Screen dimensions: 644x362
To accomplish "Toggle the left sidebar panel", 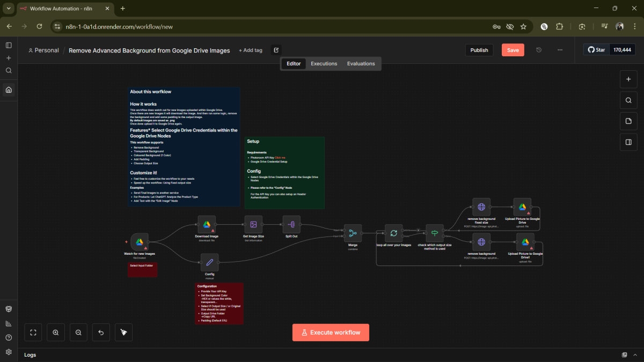I will click(9, 46).
